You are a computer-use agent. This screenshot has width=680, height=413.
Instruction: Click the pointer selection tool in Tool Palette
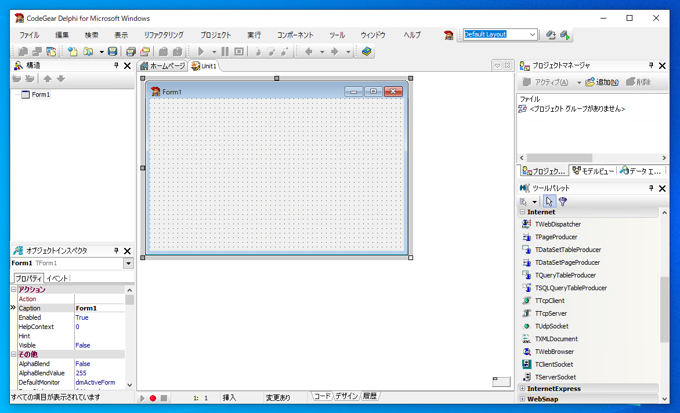pyautogui.click(x=549, y=201)
